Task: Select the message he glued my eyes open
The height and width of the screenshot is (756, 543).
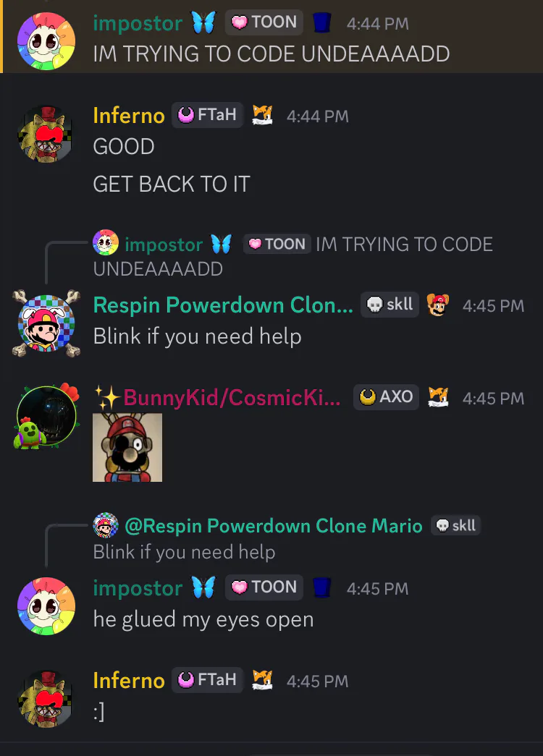Action: (x=203, y=619)
